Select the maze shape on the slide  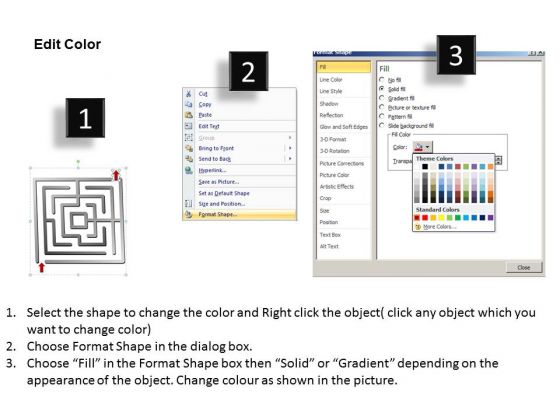tap(79, 221)
